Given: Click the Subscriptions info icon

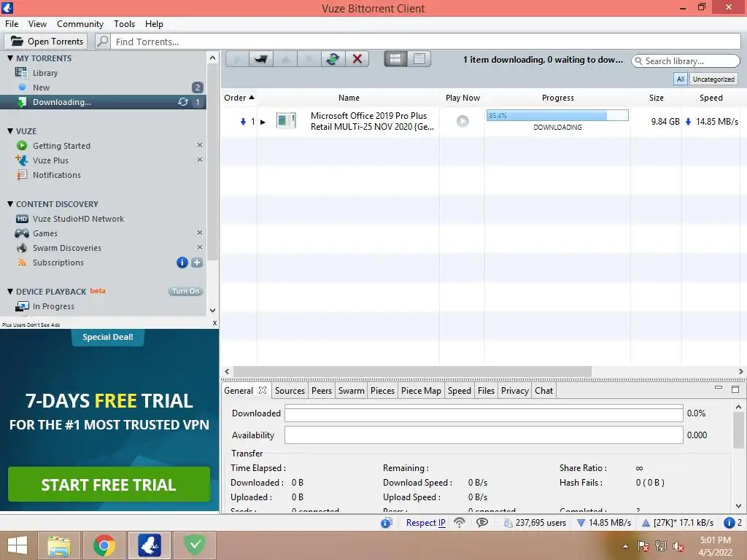Looking at the screenshot, I should (x=182, y=262).
